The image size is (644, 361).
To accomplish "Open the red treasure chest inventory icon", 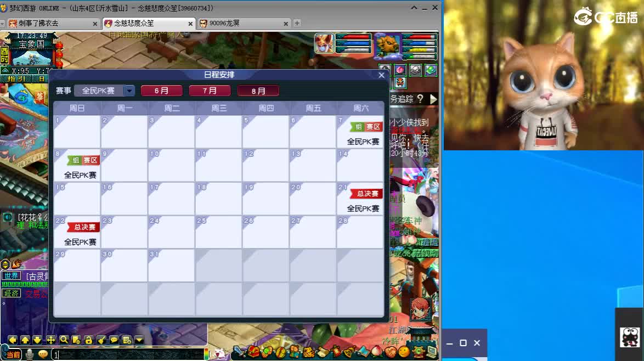I will point(253,352).
